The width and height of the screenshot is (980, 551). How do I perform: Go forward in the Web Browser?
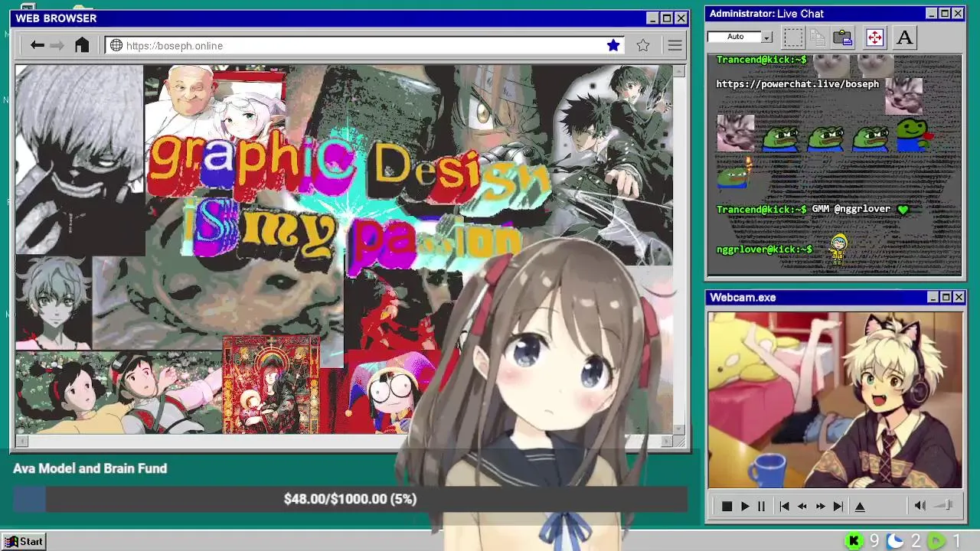pos(57,45)
